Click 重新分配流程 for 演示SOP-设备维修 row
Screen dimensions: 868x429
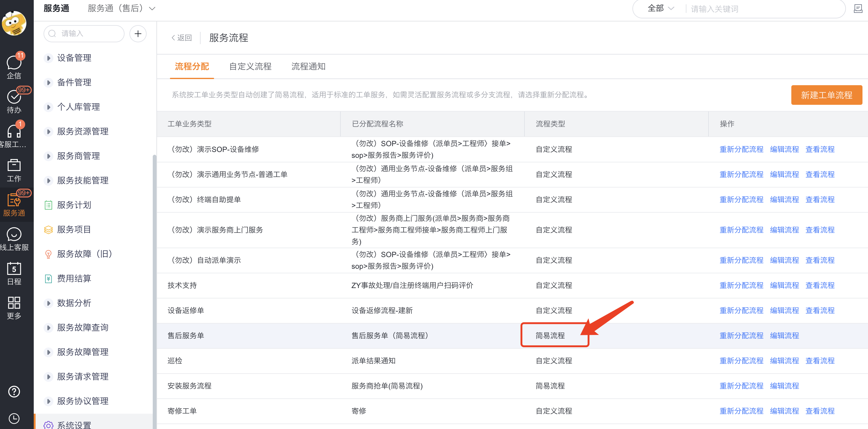click(x=741, y=149)
